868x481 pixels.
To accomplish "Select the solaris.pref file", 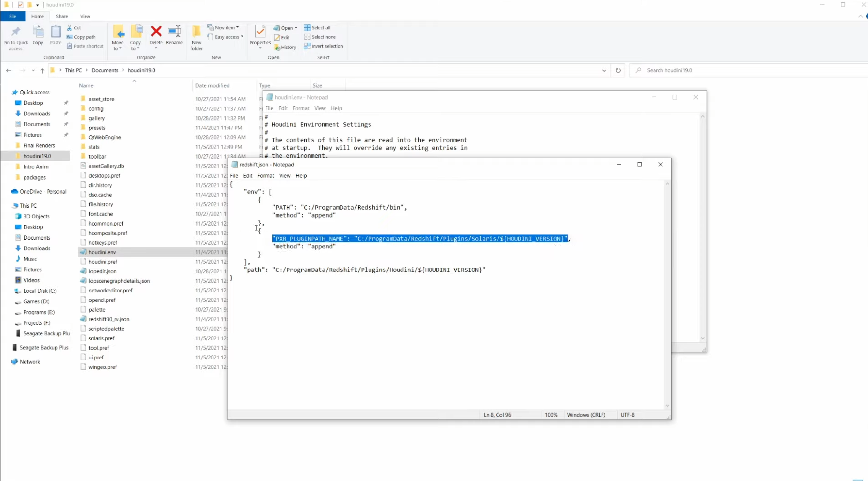I will (x=101, y=338).
